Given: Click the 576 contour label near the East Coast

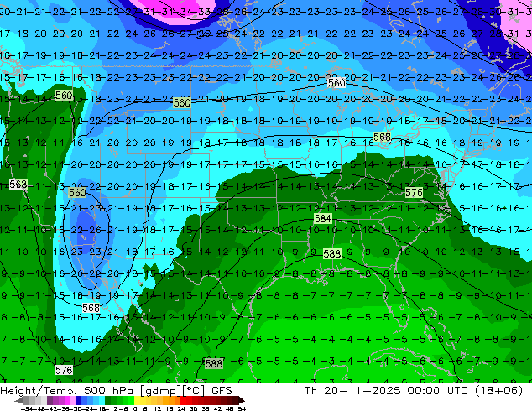Looking at the screenshot, I should pos(414,193).
